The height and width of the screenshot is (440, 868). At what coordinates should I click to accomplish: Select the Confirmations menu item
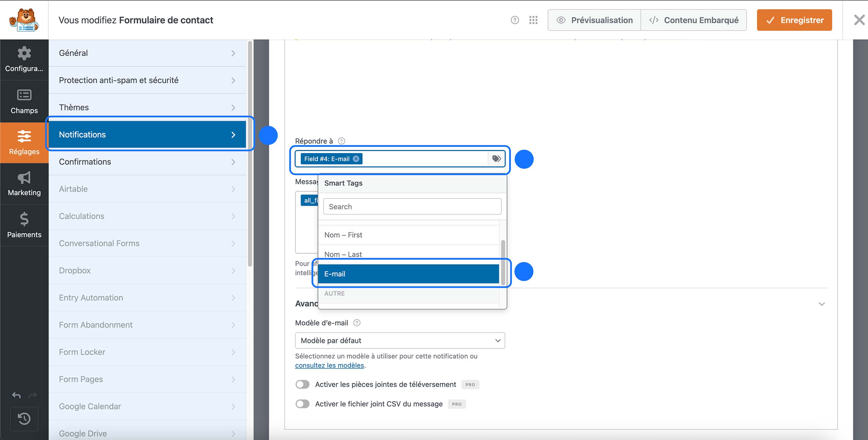tap(148, 162)
